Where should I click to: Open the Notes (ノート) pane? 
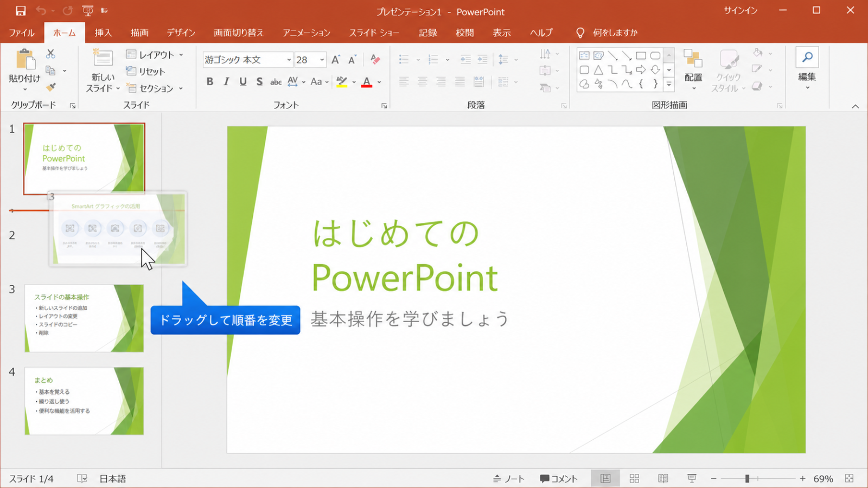coord(508,479)
